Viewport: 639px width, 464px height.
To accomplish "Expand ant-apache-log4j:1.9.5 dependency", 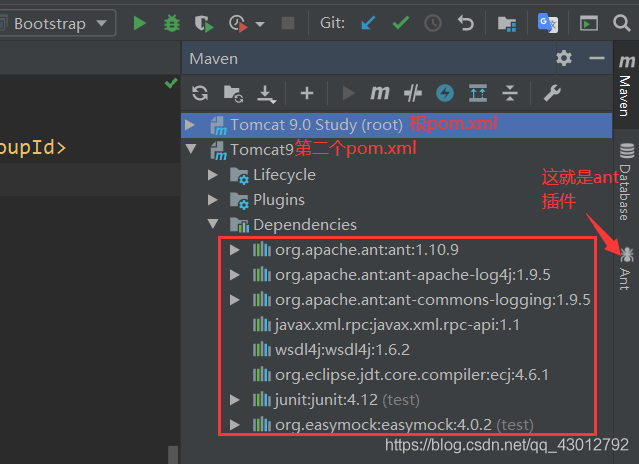I will pos(234,275).
